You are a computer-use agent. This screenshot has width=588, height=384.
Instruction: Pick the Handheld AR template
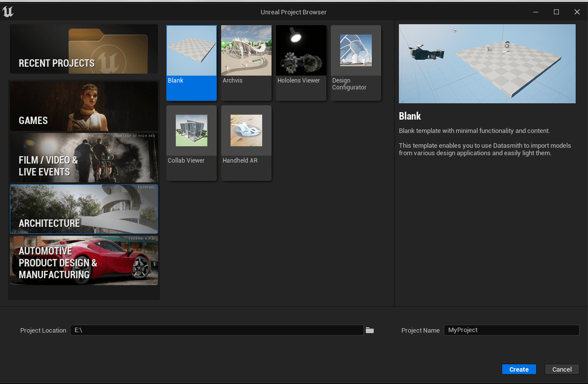coord(246,143)
